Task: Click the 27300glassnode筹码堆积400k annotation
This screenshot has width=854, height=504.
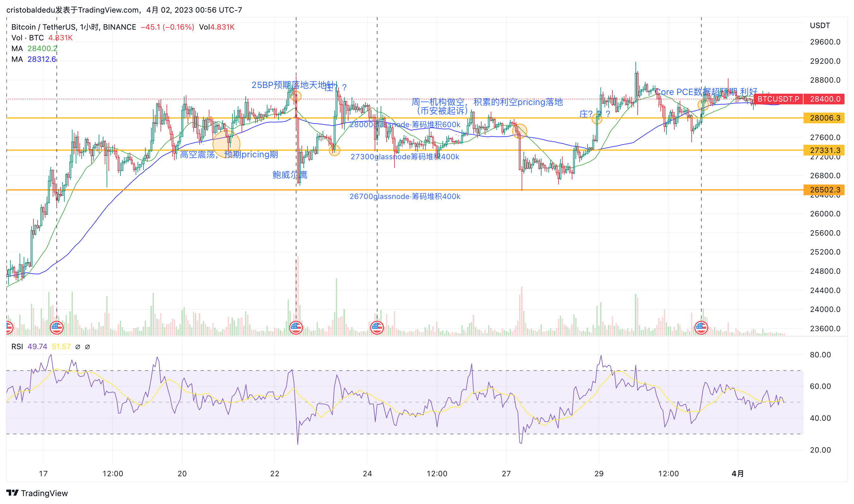Action: pyautogui.click(x=405, y=156)
